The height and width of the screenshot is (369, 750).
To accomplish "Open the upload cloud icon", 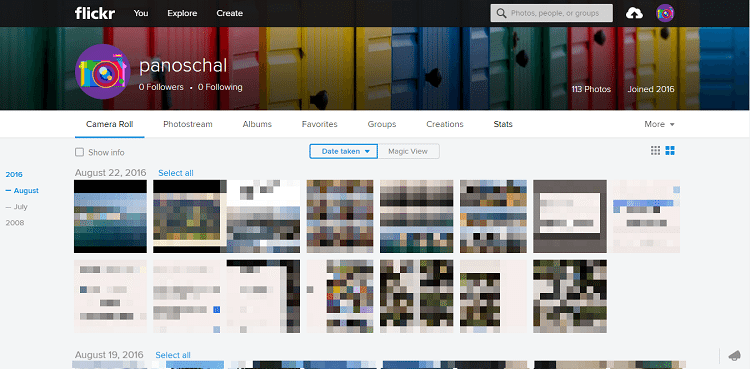I will (x=634, y=13).
